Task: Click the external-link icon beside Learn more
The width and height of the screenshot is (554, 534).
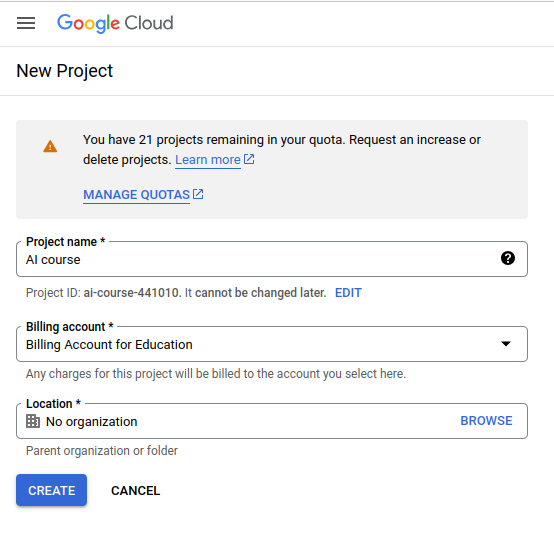Action: click(249, 159)
